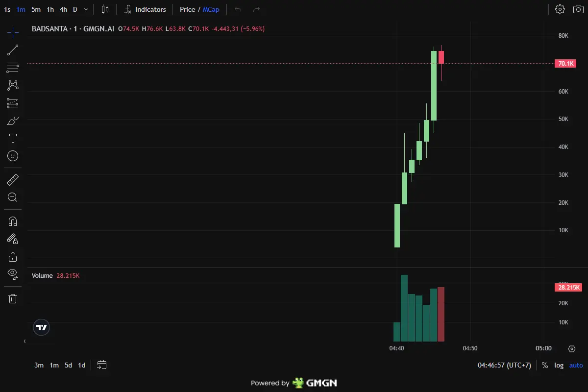
Task: Set date range to 1m at bottom
Action: click(x=54, y=365)
